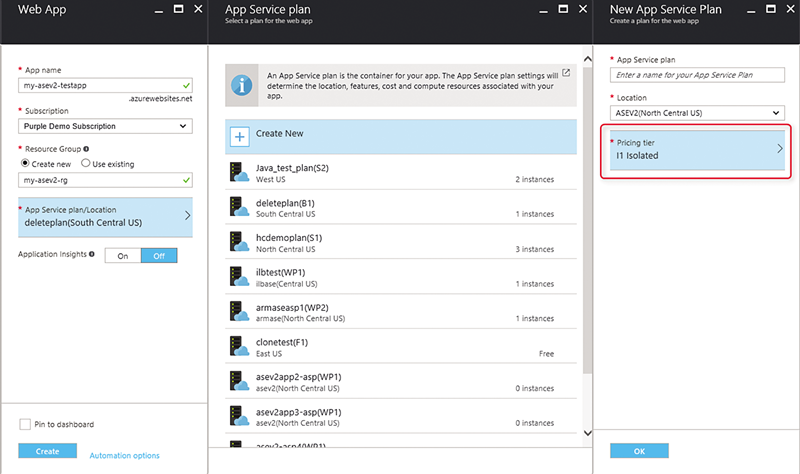Click the scroll up arrow in plan list

[587, 59]
